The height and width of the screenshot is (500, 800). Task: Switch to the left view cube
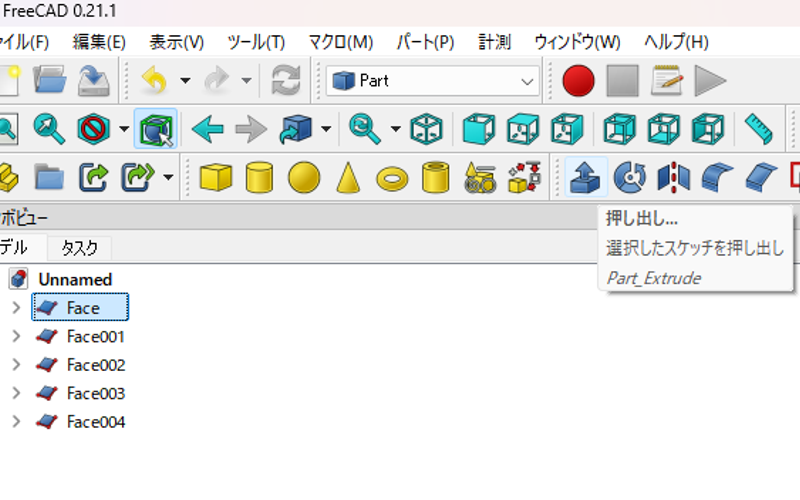click(708, 129)
